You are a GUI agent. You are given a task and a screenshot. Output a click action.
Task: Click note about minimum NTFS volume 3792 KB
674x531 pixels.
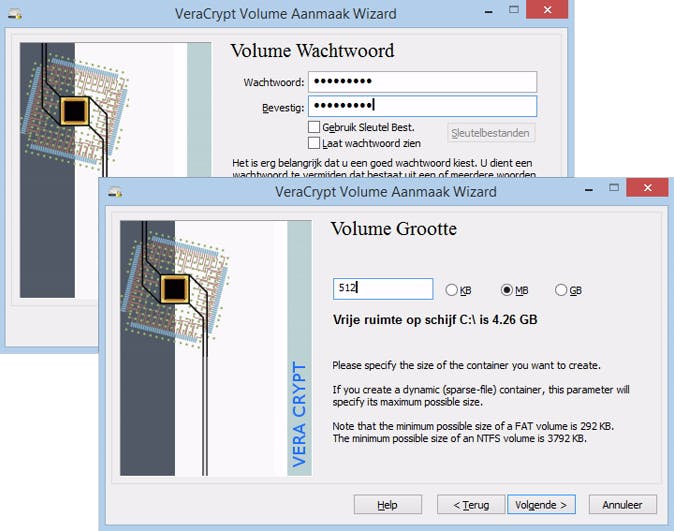pos(460,439)
